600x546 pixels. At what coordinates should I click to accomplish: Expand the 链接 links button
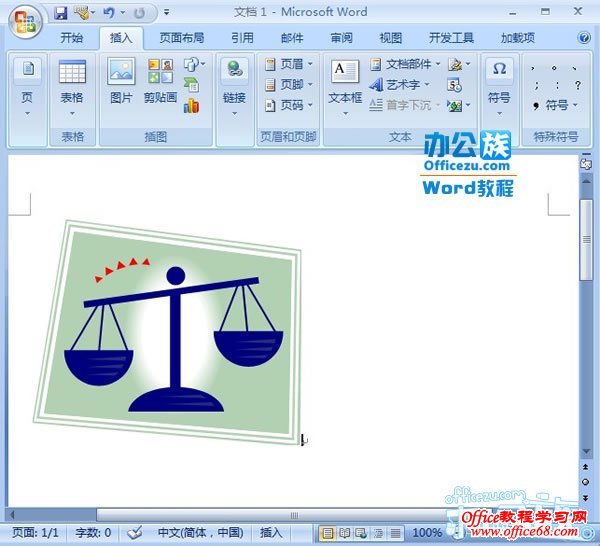pyautogui.click(x=234, y=88)
